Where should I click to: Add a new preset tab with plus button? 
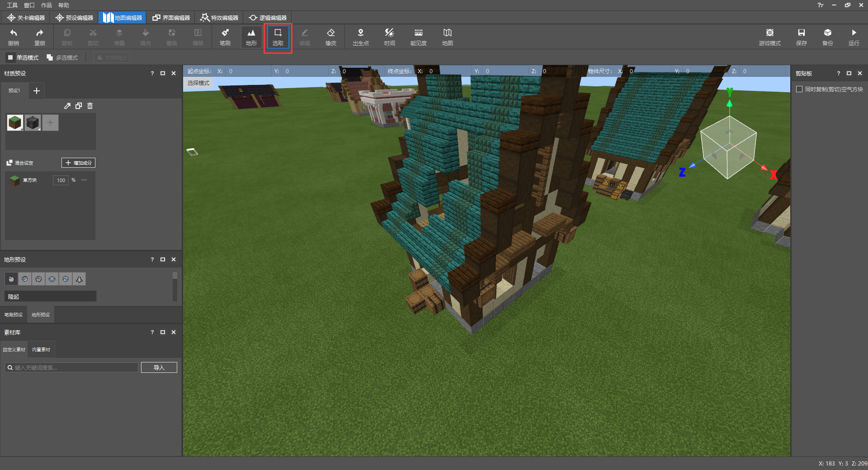37,91
